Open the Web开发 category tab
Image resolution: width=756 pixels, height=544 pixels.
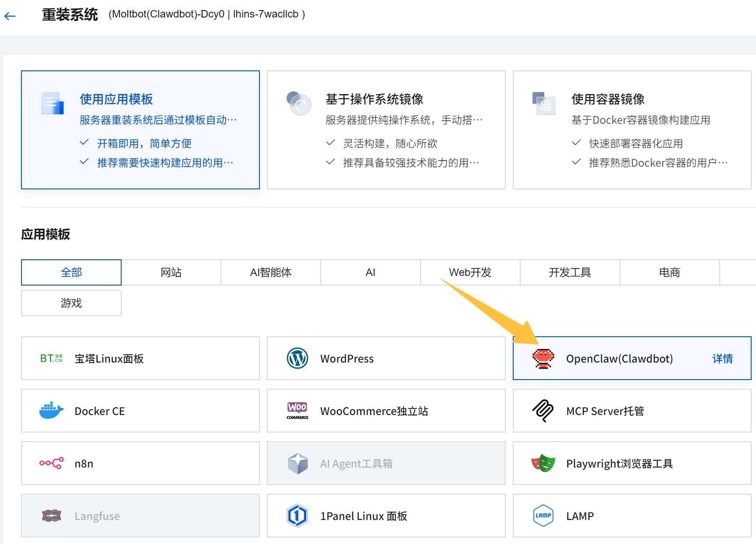click(470, 272)
